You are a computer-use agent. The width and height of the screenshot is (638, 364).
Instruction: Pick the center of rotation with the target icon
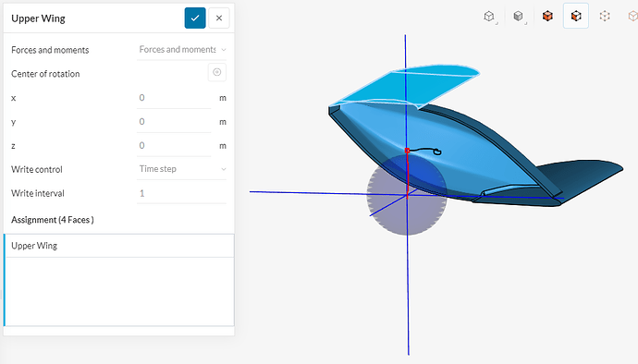[x=217, y=72]
